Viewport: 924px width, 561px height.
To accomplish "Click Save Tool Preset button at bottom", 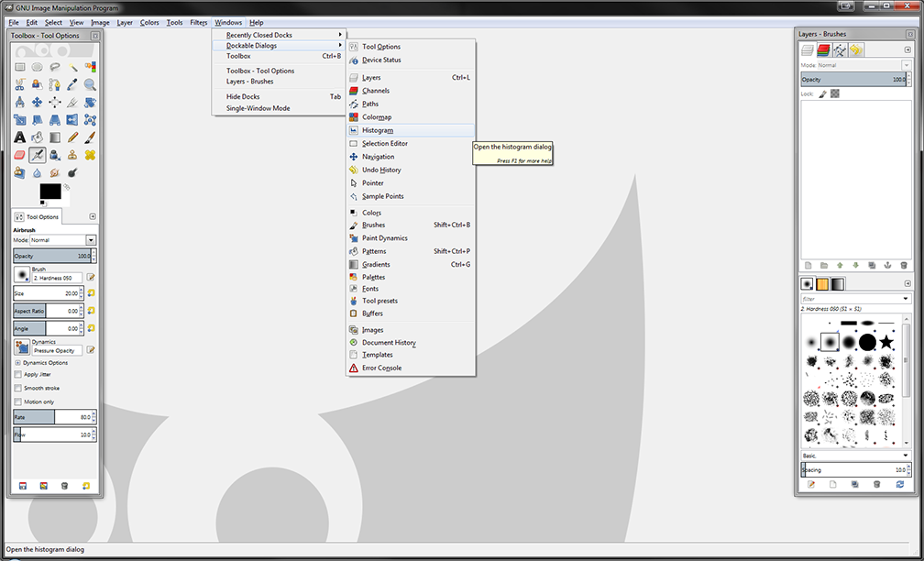I will click(x=22, y=486).
